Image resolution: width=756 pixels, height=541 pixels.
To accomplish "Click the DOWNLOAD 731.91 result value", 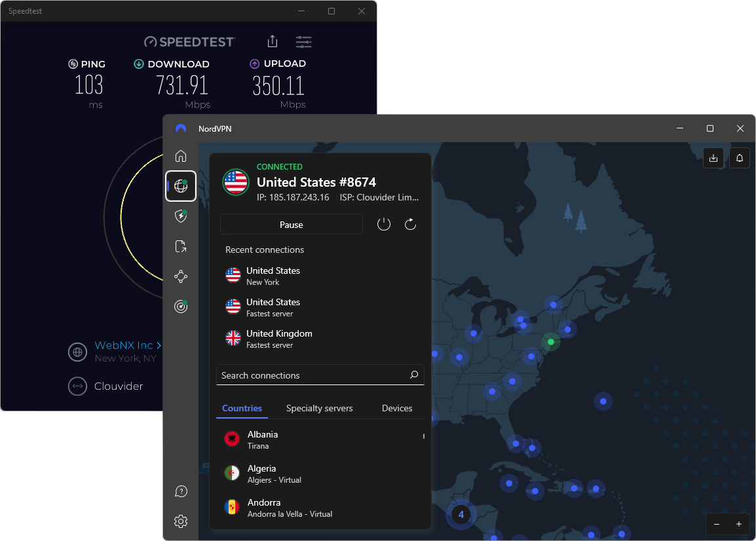I will (181, 85).
